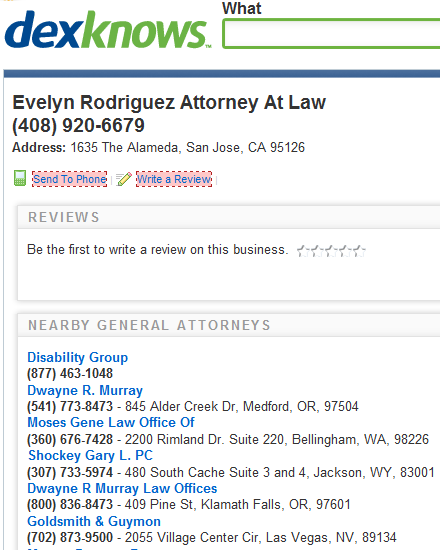Click the pencil review icon

[124, 179]
